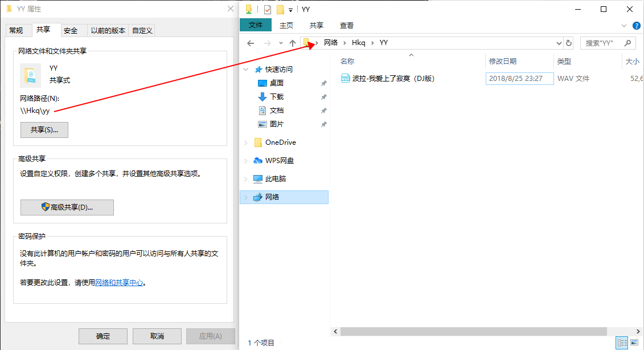Viewport: 644px width, 350px height.
Task: Click the Forward arrow in Explorer
Action: 268,43
